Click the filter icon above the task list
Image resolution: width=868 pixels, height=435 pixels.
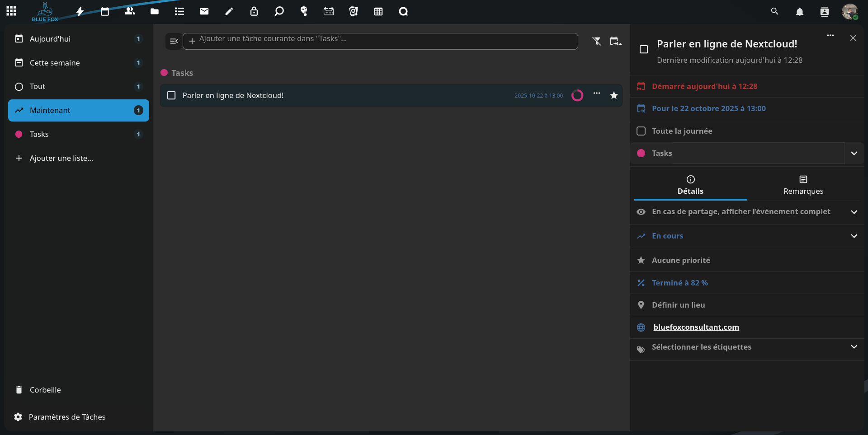click(x=597, y=41)
